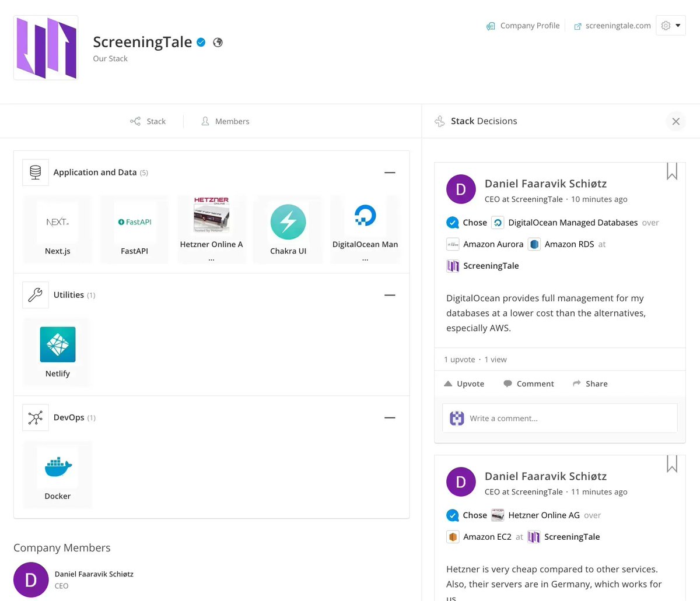
Task: Open Amazon EC2 link
Action: (x=487, y=537)
